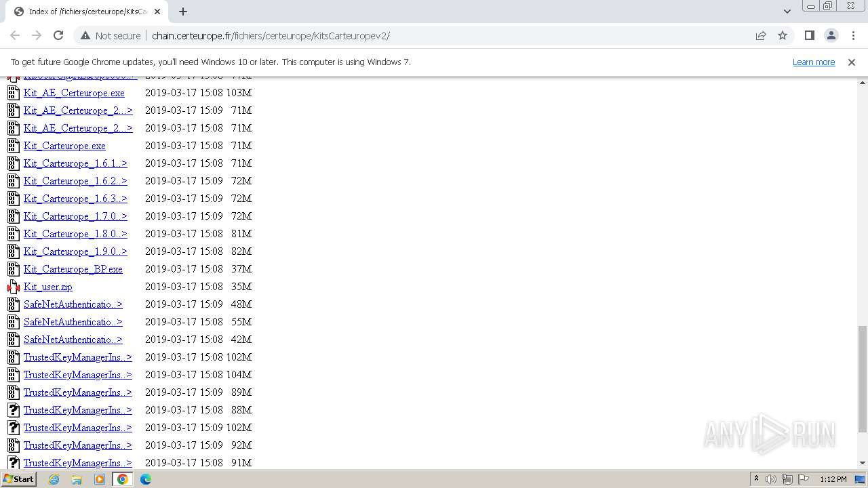
Task: Open the TrustedKeyManagerIns link sized 89M
Action: pyautogui.click(x=78, y=392)
